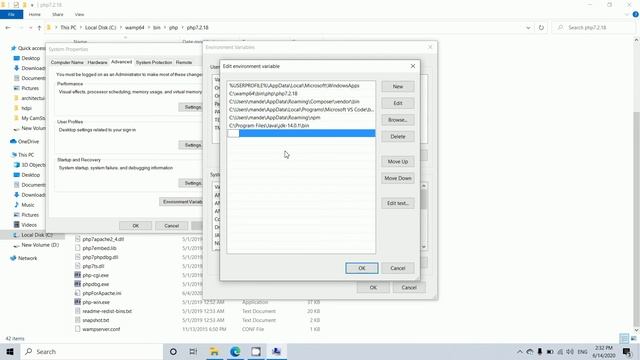
Task: Click Edit button in Edit environment variable dialog
Action: [398, 103]
